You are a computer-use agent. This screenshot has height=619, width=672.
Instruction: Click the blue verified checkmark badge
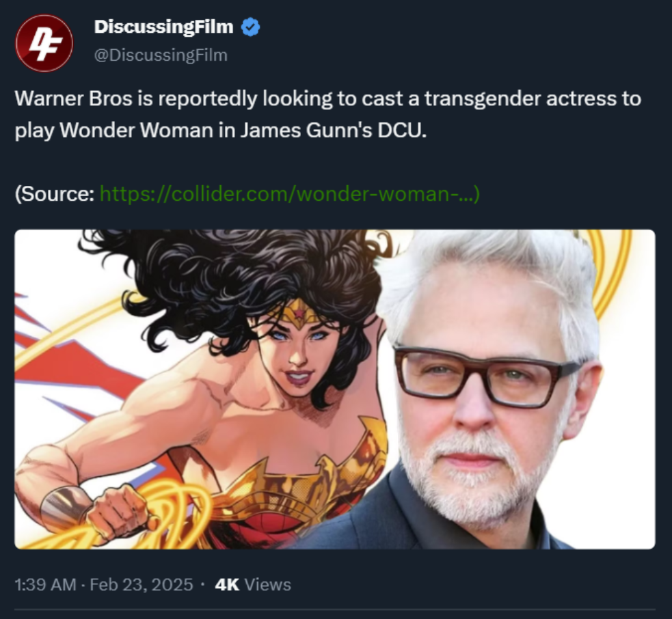[x=250, y=27]
